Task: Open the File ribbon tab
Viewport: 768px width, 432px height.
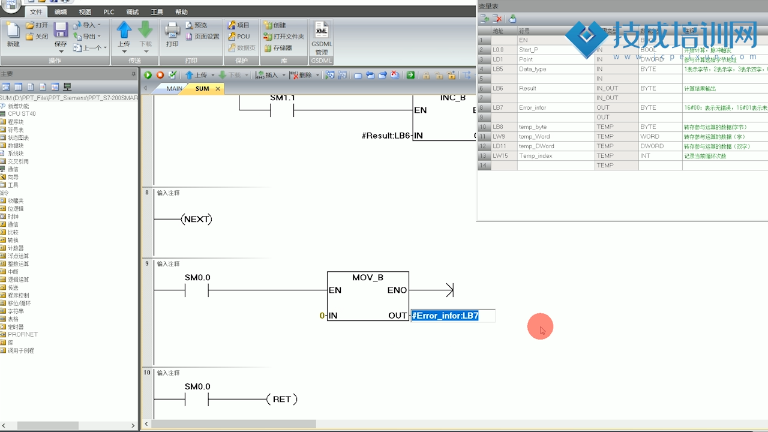Action: 36,12
